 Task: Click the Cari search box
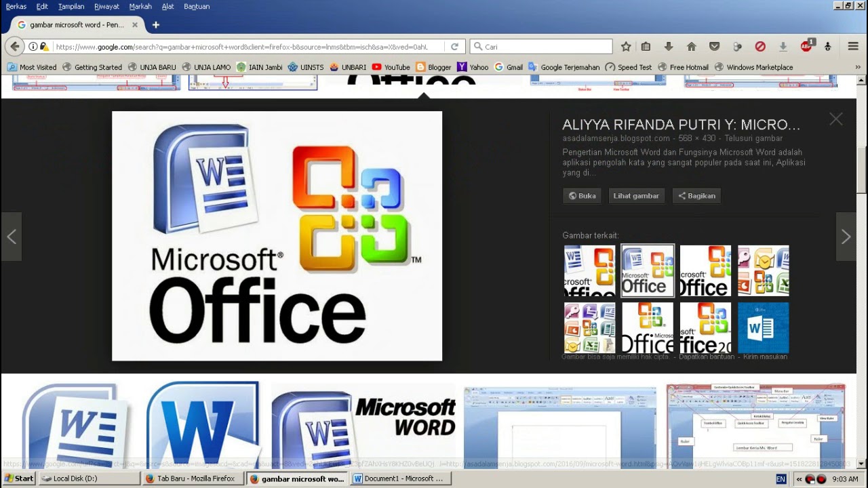click(541, 47)
